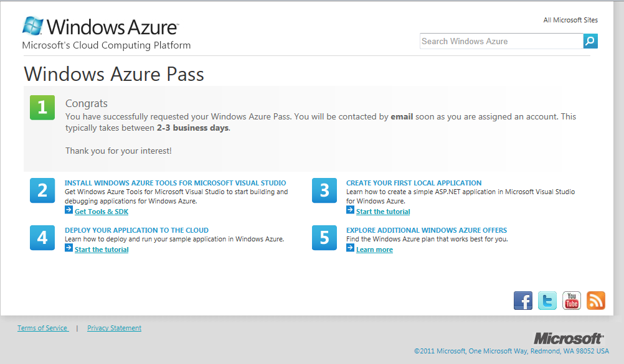Viewport: 624px width, 364px height.
Task: Click the Windows Azure logo
Action: coord(100,26)
